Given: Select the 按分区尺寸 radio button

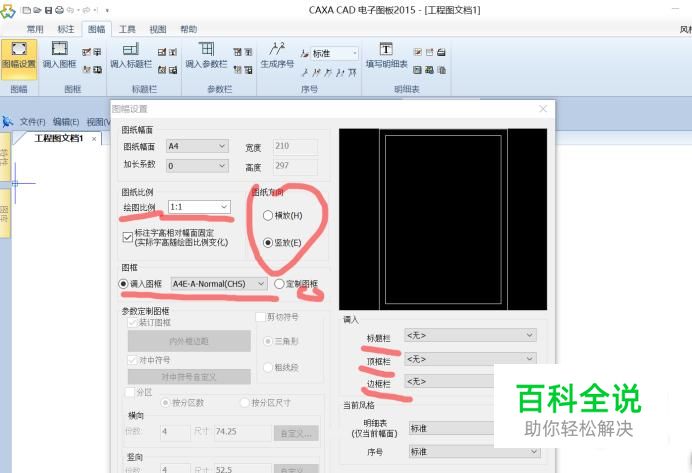Looking at the screenshot, I should coord(244,402).
